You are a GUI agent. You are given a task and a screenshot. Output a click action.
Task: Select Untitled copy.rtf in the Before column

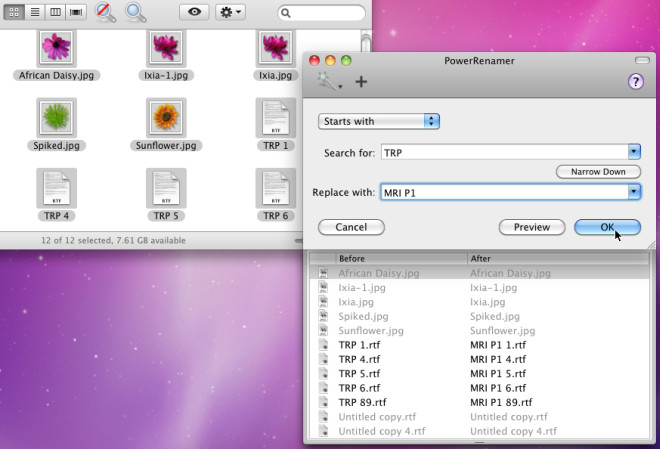(377, 417)
